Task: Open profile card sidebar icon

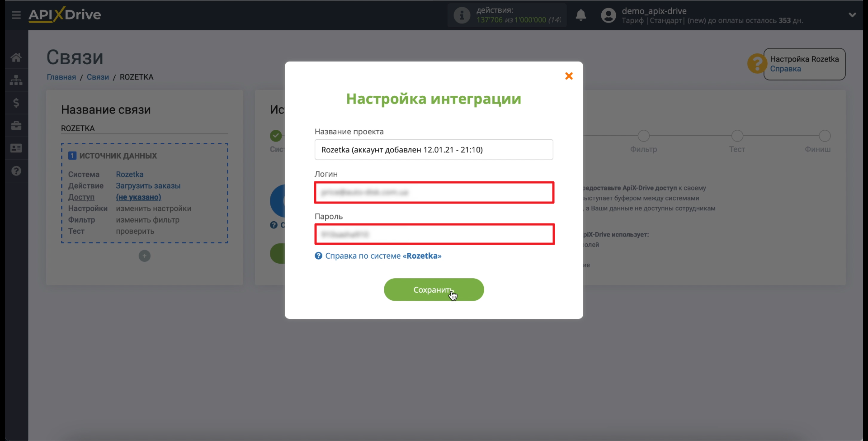Action: [16, 148]
